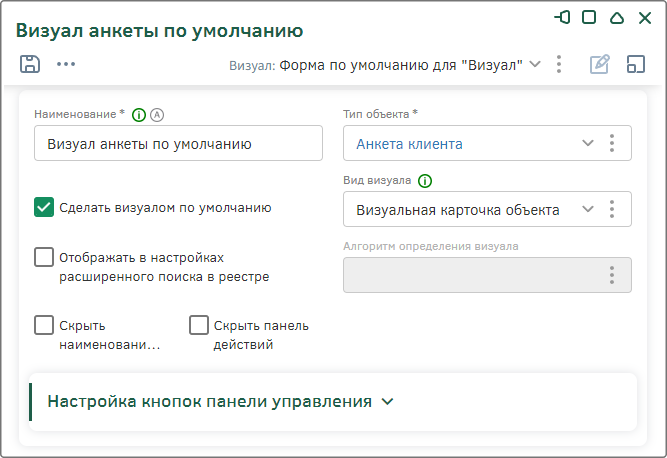Open the Тип объекта dropdown arrow

pos(588,143)
